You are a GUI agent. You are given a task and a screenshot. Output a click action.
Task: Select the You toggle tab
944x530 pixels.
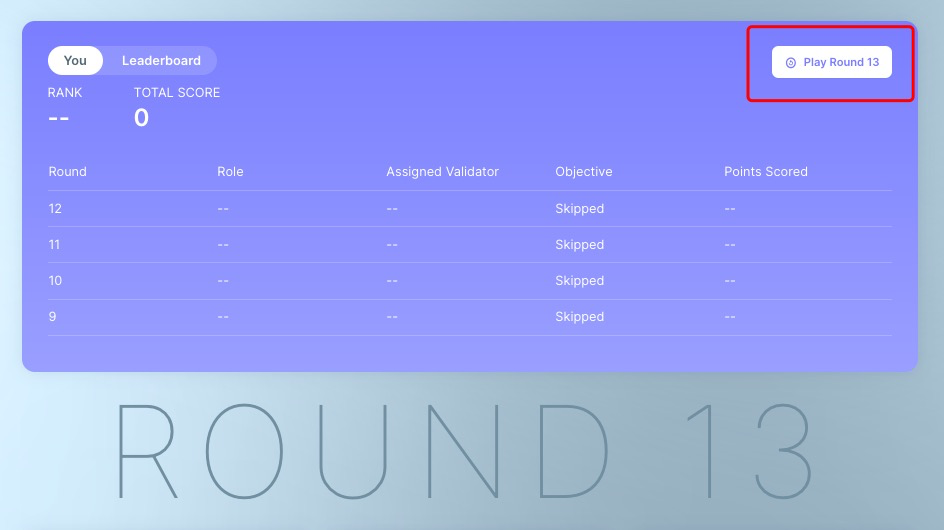(x=75, y=61)
